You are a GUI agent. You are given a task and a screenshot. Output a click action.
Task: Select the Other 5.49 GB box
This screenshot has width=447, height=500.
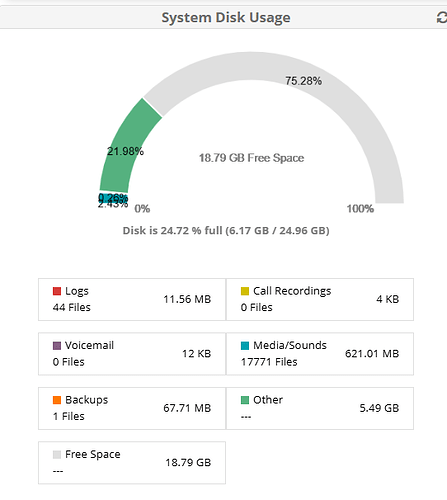tap(320, 408)
